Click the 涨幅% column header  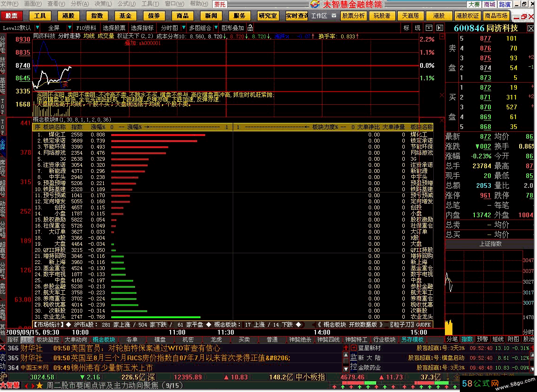pos(98,127)
